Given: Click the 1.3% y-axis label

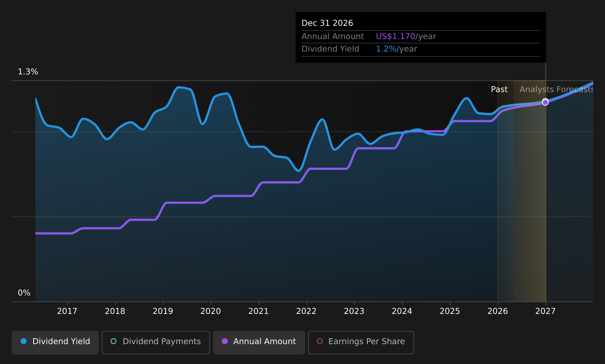Looking at the screenshot, I should (28, 72).
